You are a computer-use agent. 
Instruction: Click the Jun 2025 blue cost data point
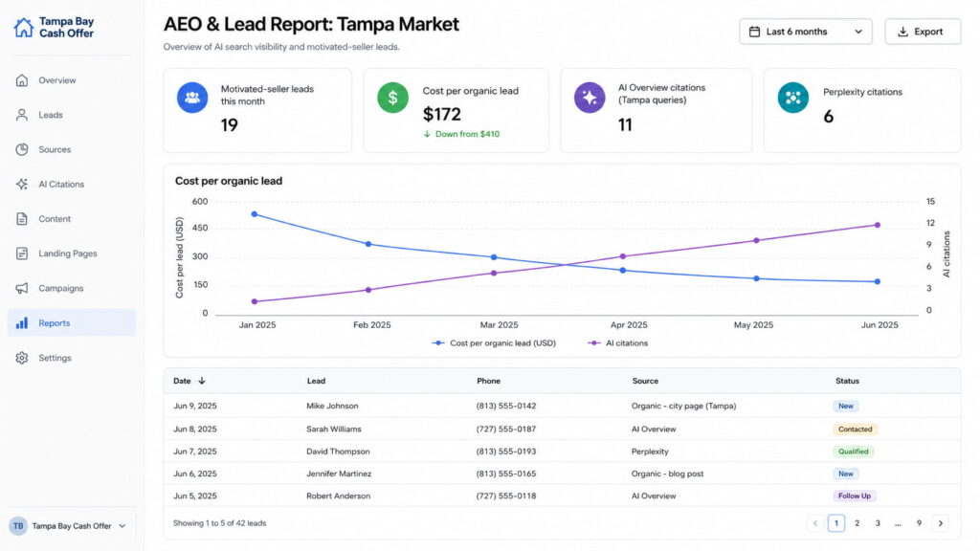878,282
